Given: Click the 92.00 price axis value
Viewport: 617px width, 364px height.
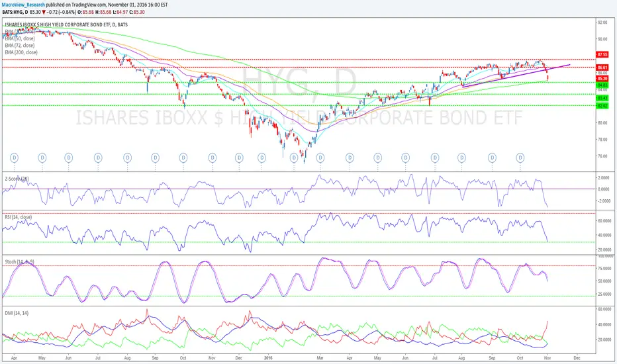Looking at the screenshot, I should click(602, 23).
